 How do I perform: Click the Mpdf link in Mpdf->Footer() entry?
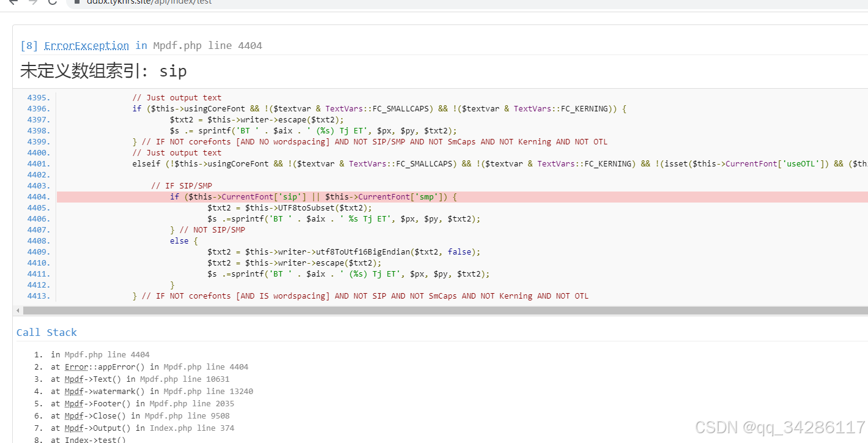tap(74, 403)
